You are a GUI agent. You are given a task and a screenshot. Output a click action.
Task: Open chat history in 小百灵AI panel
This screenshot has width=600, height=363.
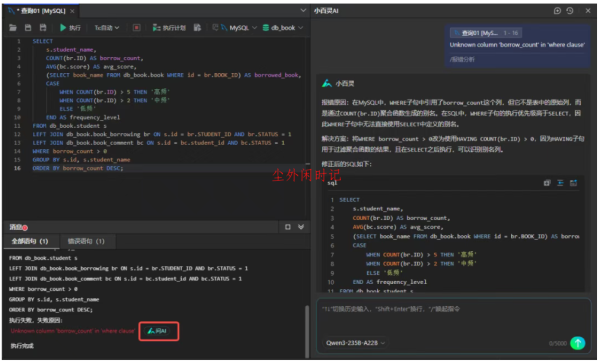570,11
